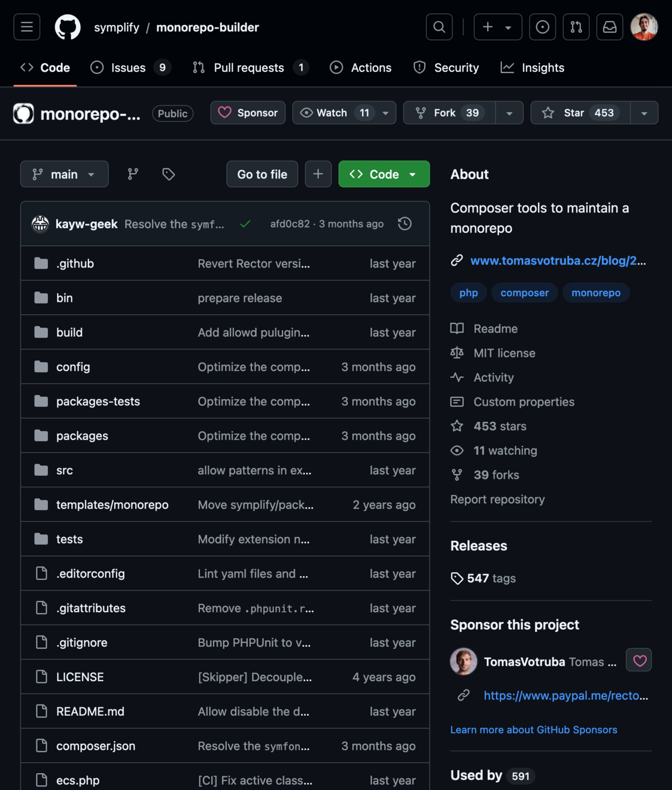Screen dimensions: 672x790
Task: Open the Used by 591 link
Action: [493, 775]
